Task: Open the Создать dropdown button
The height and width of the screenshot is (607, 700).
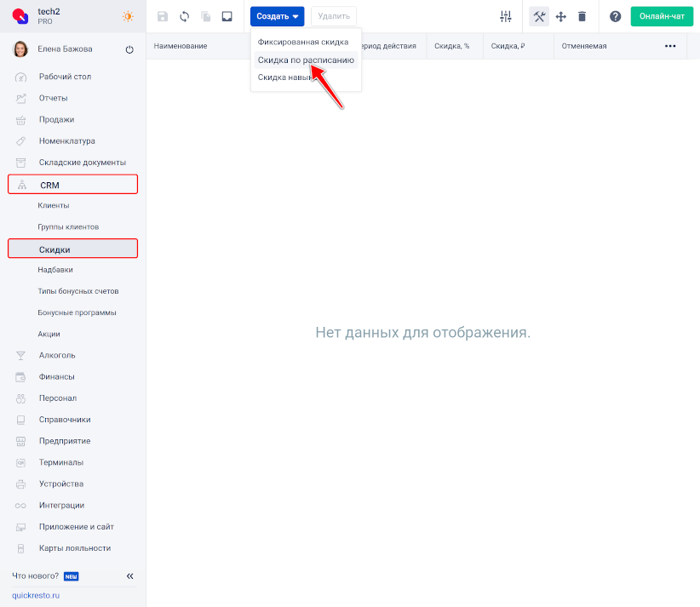Action: (278, 16)
